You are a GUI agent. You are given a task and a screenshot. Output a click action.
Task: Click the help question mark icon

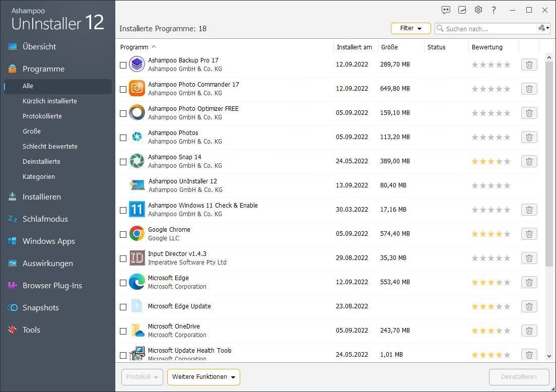[494, 10]
